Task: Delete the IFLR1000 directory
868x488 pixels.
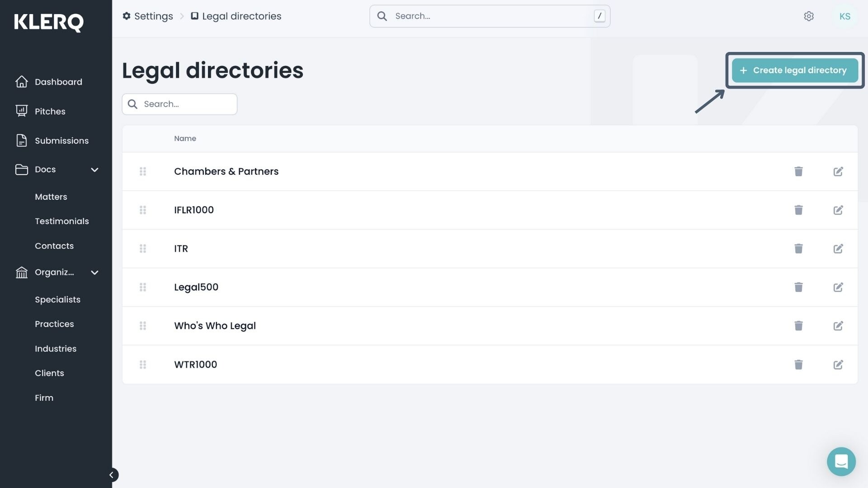Action: coord(798,210)
